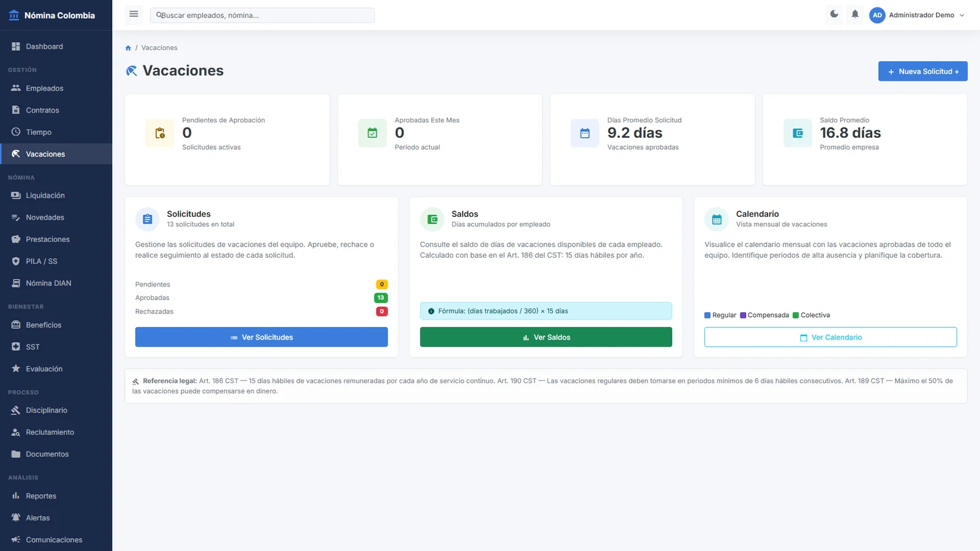The height and width of the screenshot is (551, 980).
Task: Open Tiempo section in sidebar
Action: 56,132
